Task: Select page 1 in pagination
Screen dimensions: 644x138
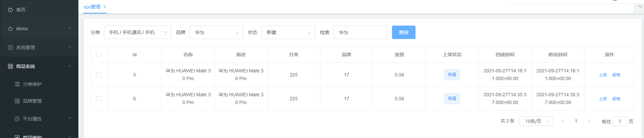Action: pos(576,121)
